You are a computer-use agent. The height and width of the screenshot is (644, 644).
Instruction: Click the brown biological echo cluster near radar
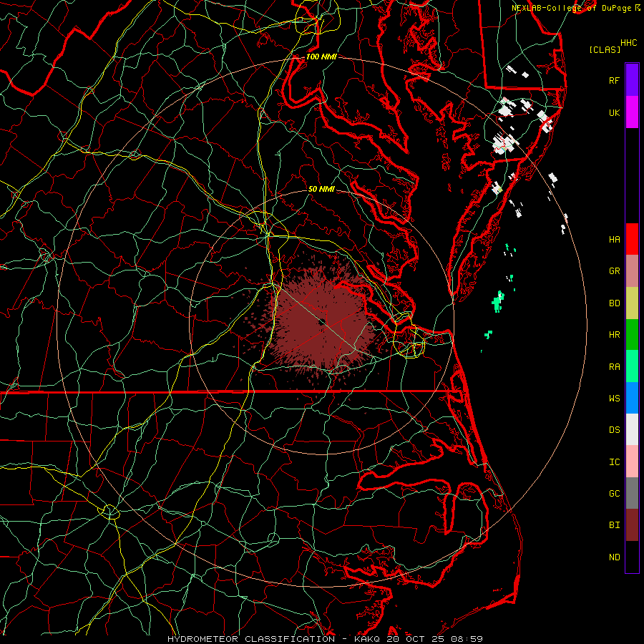321,324
